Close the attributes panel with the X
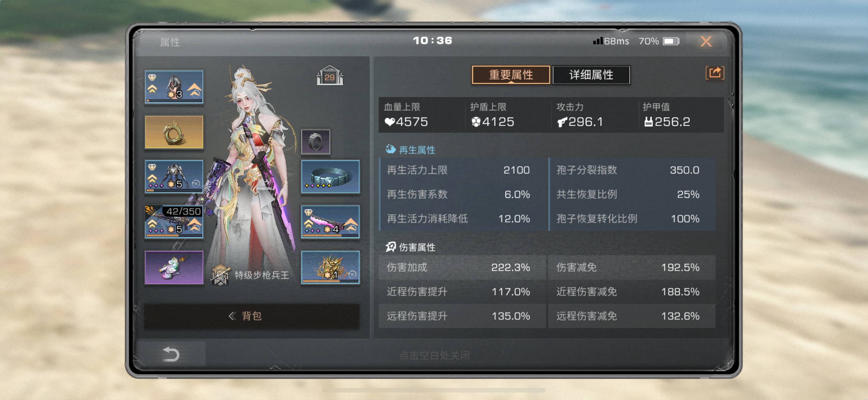Viewport: 868px width, 400px height. pyautogui.click(x=706, y=42)
